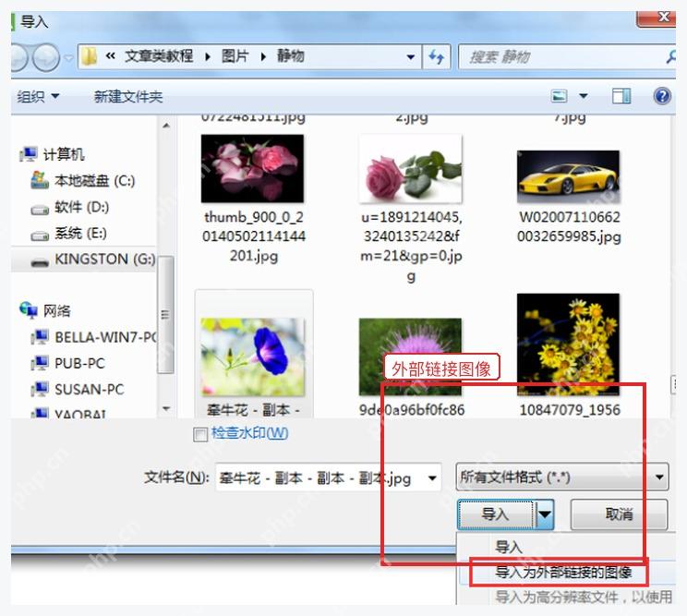Viewport: 687px width, 616px height.
Task: Click the Network globe icon
Action: coord(29,310)
